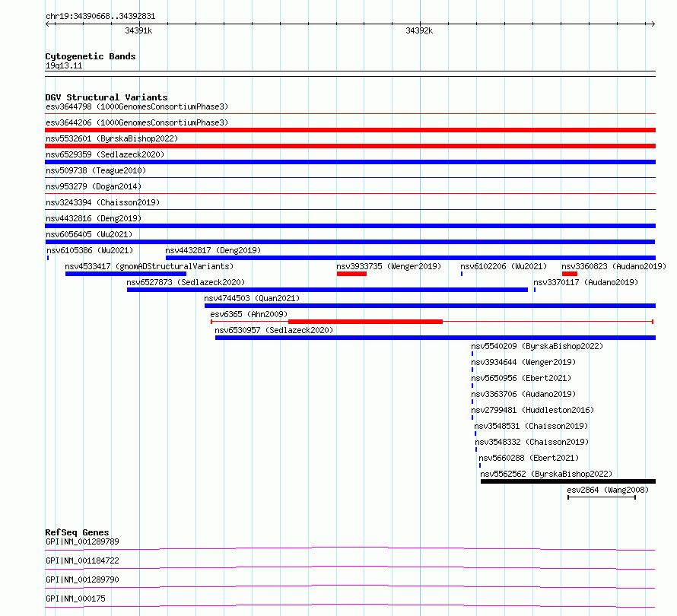Click the nsv5660288 (Ebert2021) label
Viewport: 677px width, 616px height.
coord(529,458)
